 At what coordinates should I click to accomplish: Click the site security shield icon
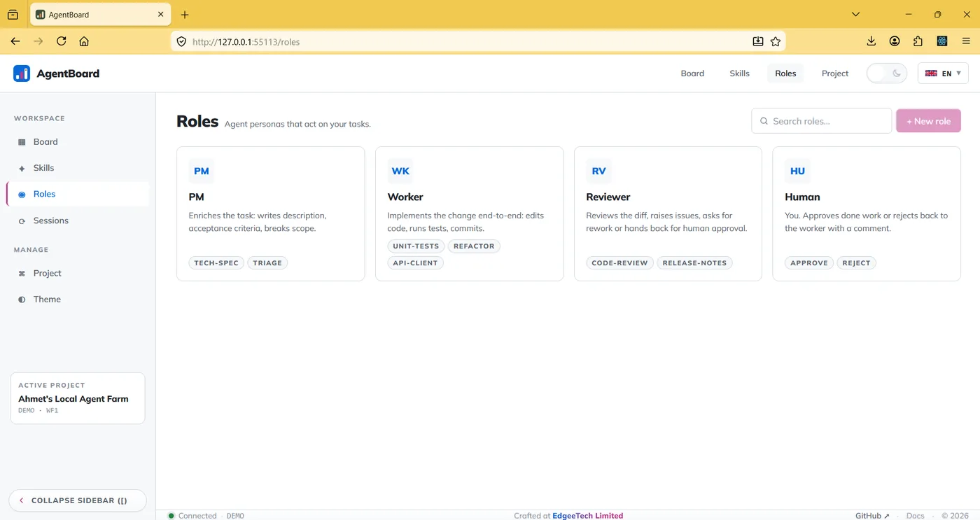pyautogui.click(x=181, y=41)
